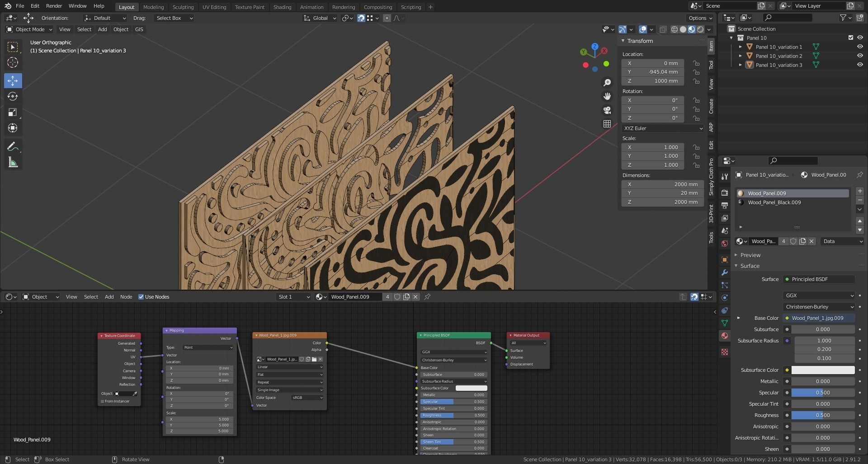Click the viewport zoom magnifier icon

coord(607,83)
